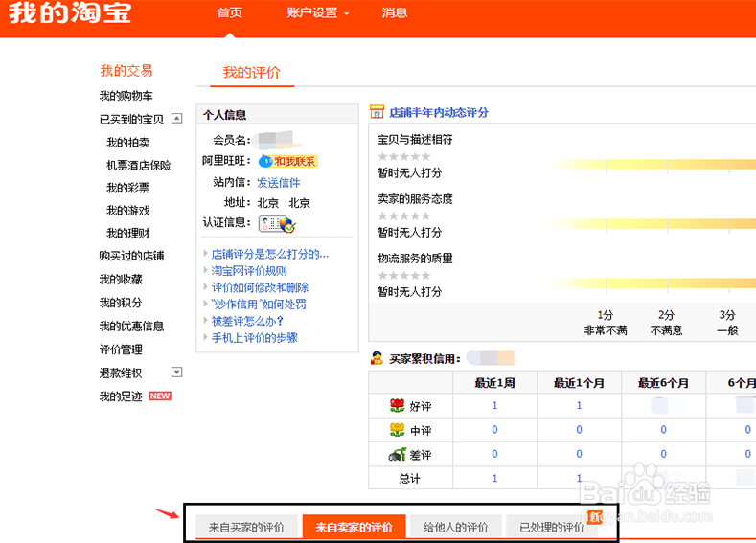Click 中评 count for 最近6个月
756x543 pixels.
tap(663, 430)
